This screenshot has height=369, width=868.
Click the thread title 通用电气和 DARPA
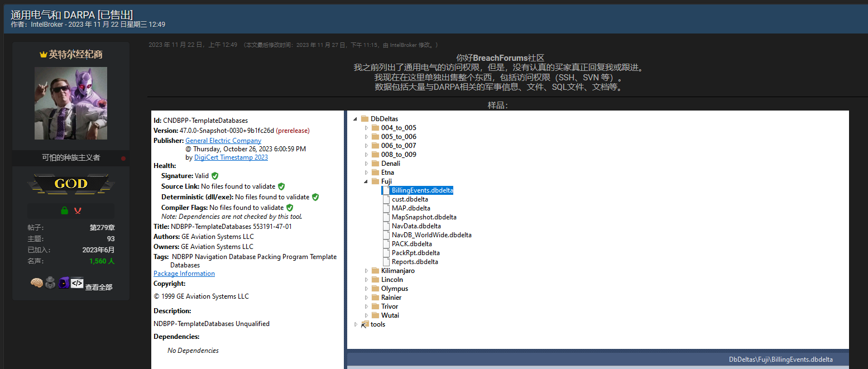[x=72, y=14]
